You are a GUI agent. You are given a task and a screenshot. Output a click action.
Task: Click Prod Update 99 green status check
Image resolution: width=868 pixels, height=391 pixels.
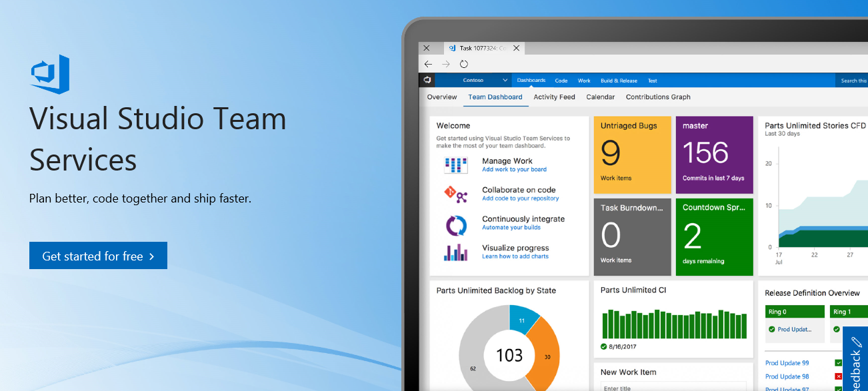pos(839,363)
